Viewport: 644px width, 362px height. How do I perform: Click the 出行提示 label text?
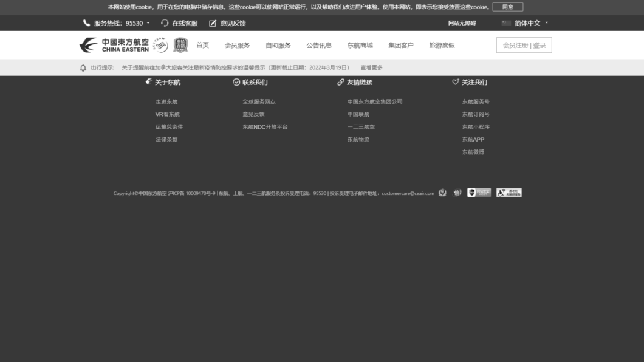(102, 67)
